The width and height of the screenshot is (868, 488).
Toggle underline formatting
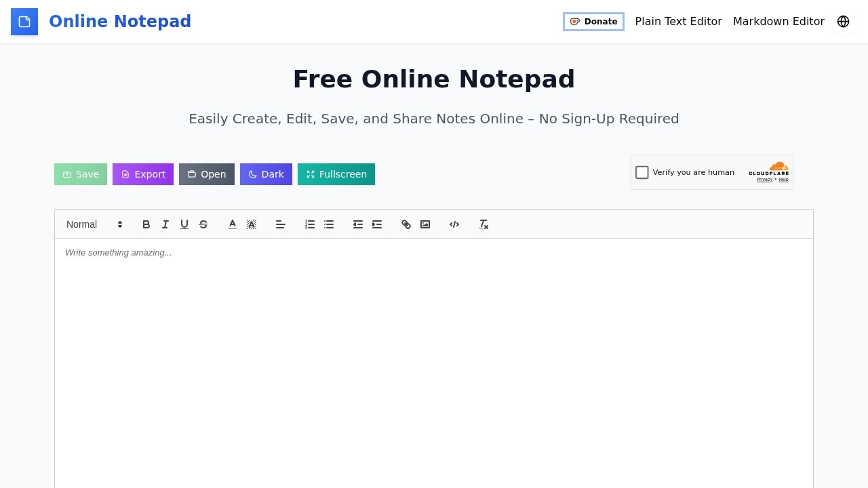[184, 224]
